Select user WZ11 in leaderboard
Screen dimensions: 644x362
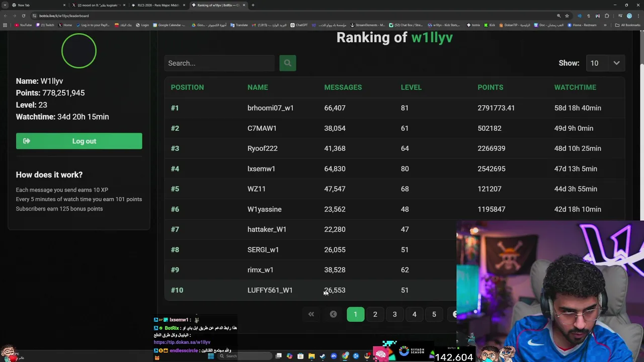[x=256, y=189]
